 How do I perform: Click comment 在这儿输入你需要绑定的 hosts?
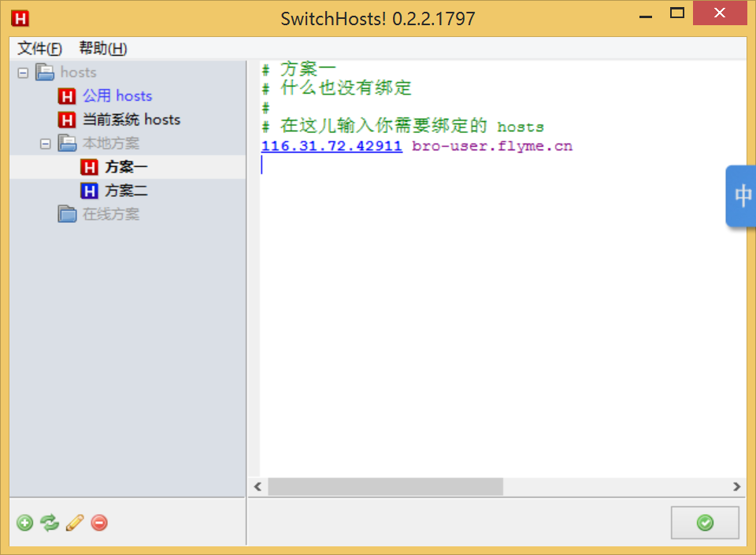403,126
